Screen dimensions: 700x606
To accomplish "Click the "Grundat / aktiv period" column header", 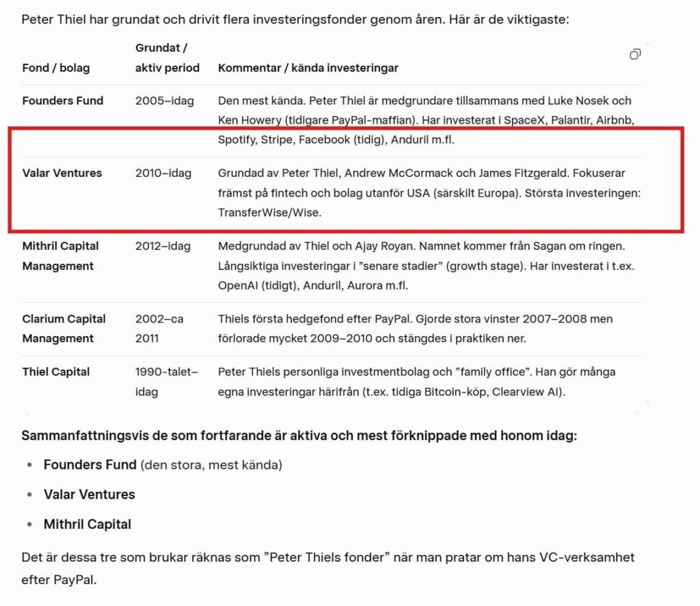I will pos(167,58).
